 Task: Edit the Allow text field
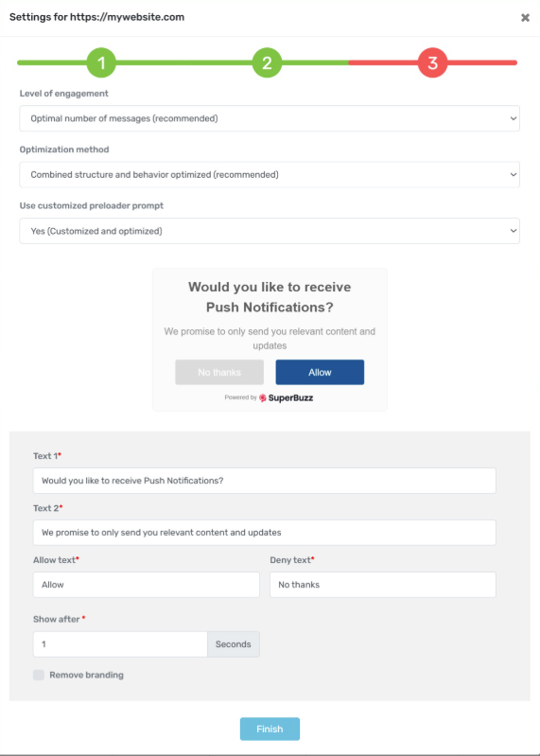(x=147, y=585)
